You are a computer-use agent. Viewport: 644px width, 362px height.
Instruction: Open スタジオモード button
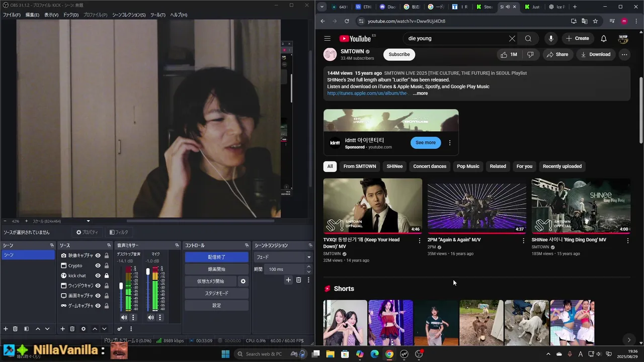[x=216, y=293]
